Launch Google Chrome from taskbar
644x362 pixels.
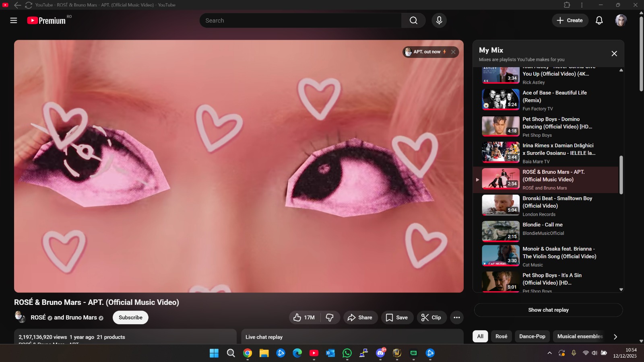click(x=248, y=353)
